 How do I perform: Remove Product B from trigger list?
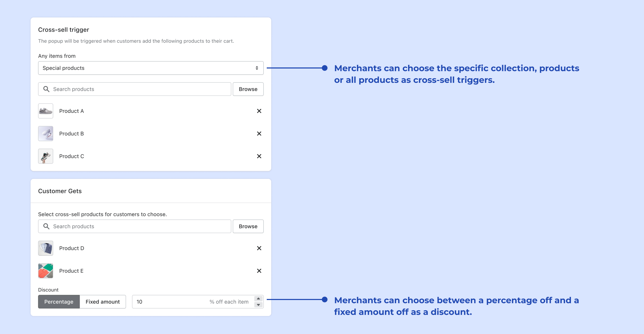259,134
